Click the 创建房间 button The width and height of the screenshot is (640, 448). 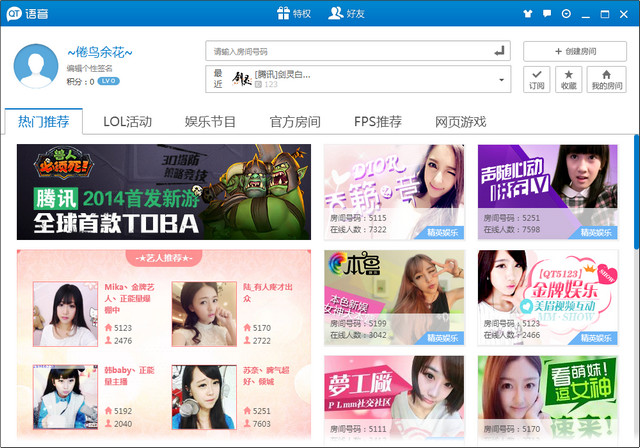pos(575,51)
